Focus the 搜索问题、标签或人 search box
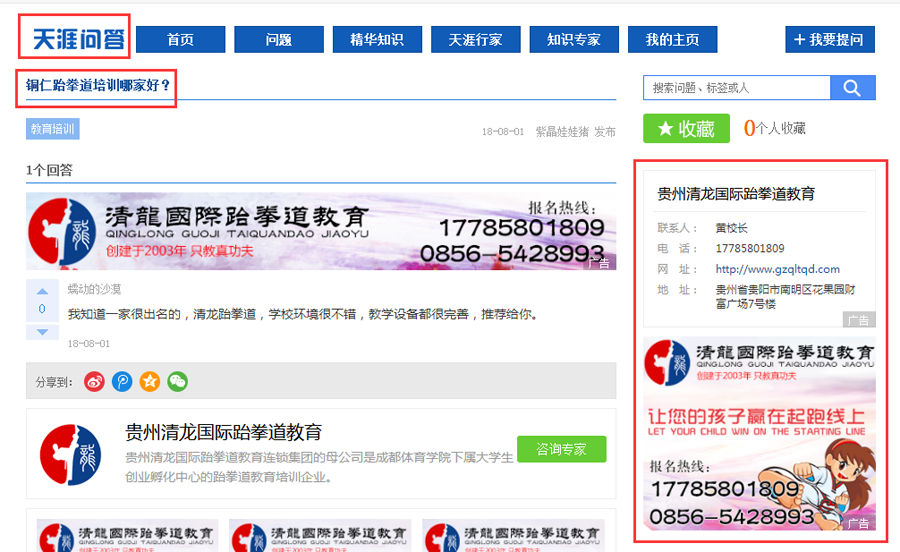 tap(736, 87)
